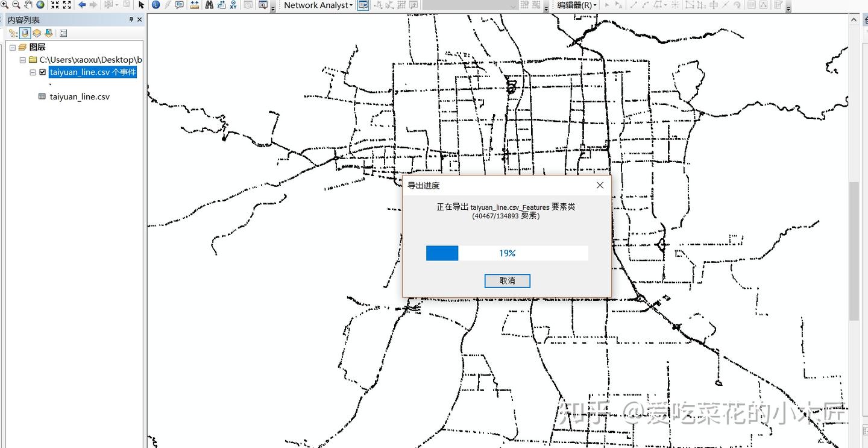This screenshot has height=448, width=868.
Task: Open the Create Viewer Window icon
Action: point(263,5)
